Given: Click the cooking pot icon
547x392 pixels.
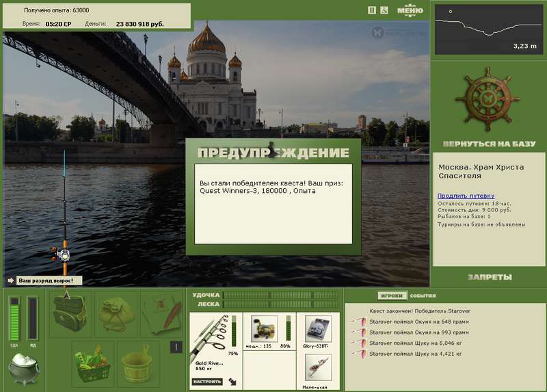Looking at the screenshot, I should tap(24, 369).
